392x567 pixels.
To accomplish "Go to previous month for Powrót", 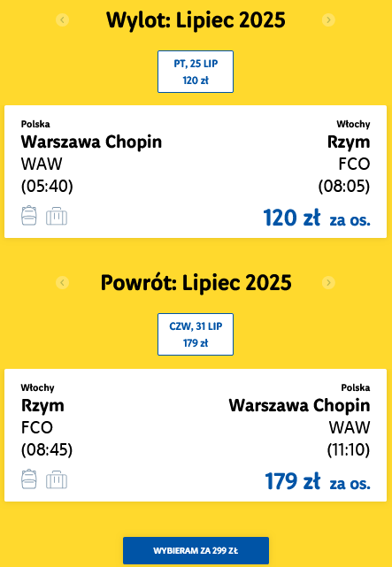I will coord(62,282).
